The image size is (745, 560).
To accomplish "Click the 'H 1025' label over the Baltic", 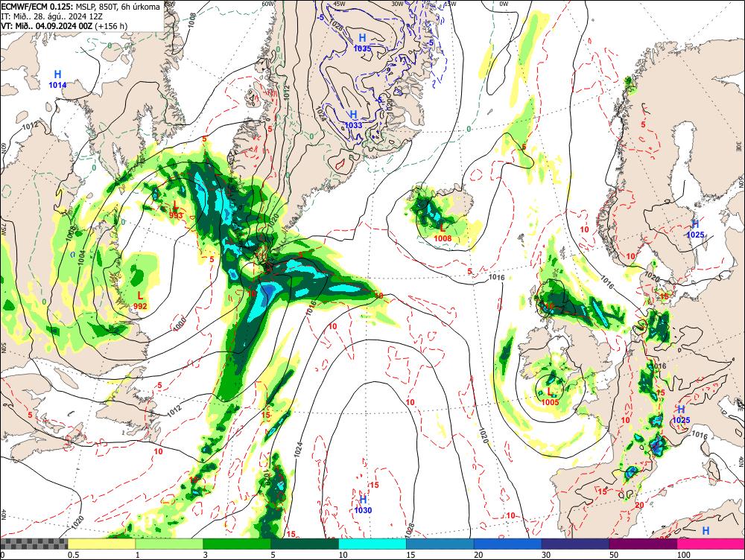I will (x=695, y=229).
